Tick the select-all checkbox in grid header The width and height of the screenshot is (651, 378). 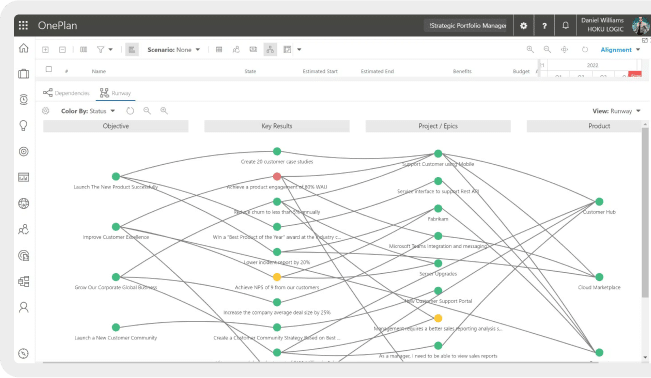(x=49, y=69)
